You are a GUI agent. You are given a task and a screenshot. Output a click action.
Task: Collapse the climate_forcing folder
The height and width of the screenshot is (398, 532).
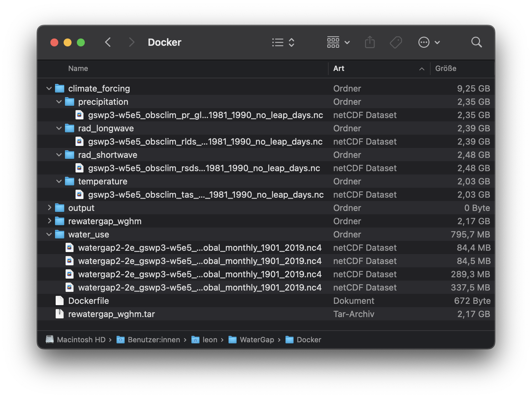pyautogui.click(x=49, y=89)
